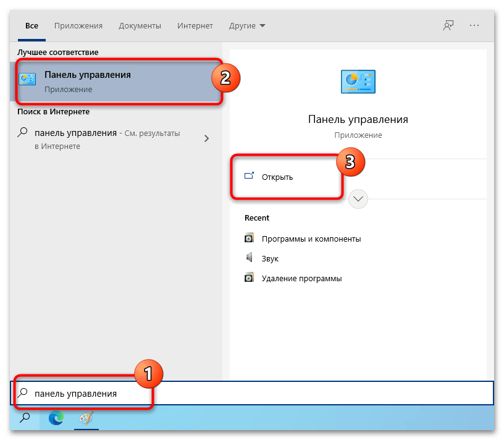Click the Лучшее соответствие heading
Image resolution: width=504 pixels, height=440 pixels.
(x=58, y=53)
